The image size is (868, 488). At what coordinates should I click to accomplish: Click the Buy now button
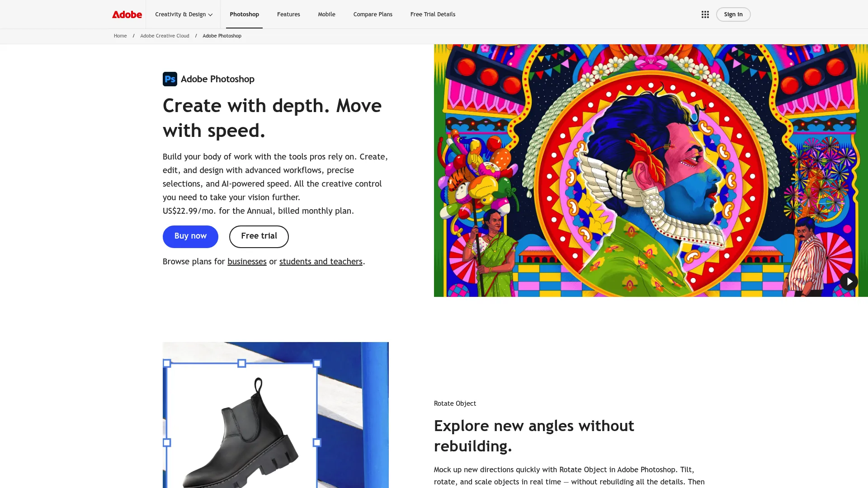tap(190, 236)
